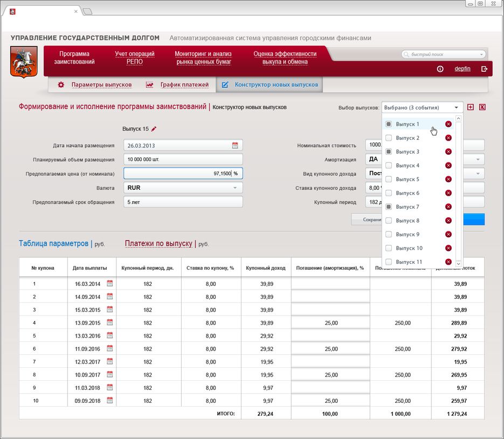Remove Выпуск 8 with red cross
The width and height of the screenshot is (504, 439).
448,221
